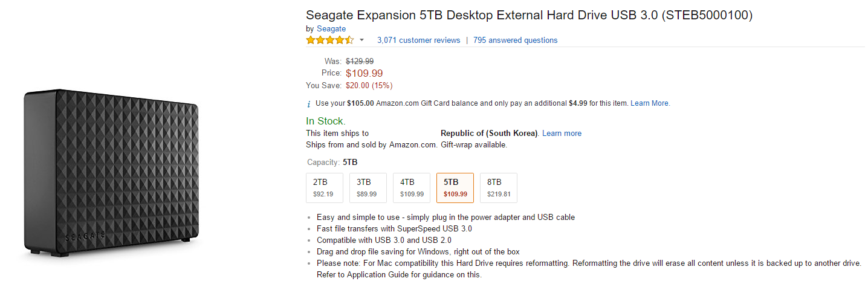The image size is (868, 284).
Task: Click the $20.00 (15%) savings amount
Action: (369, 85)
